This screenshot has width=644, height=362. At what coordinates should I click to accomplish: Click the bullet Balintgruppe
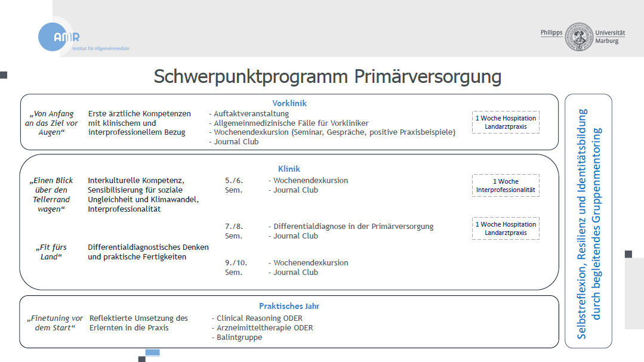237,338
